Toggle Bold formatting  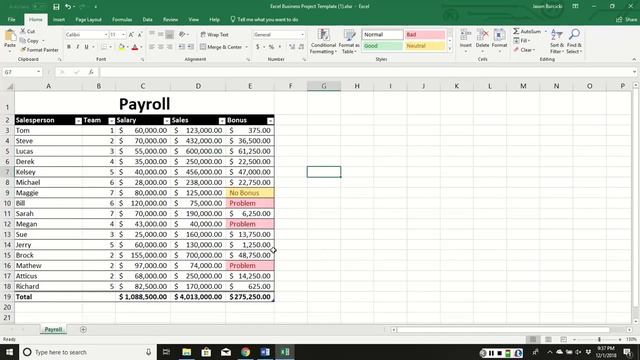pos(69,47)
